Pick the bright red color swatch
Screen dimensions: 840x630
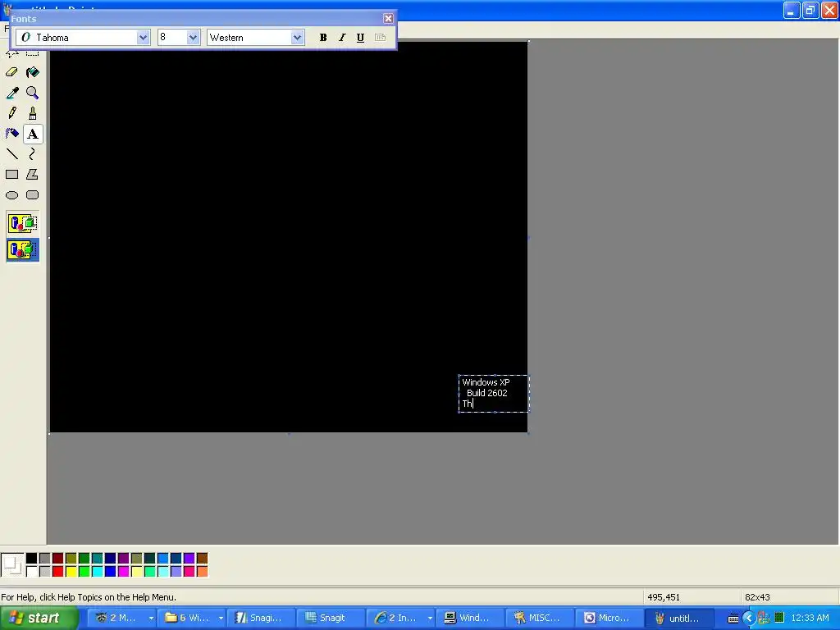tap(58, 572)
